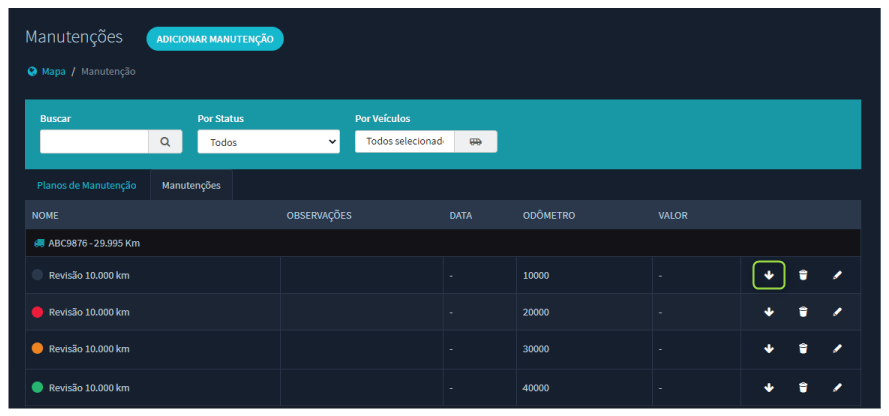Click the red status dot in the 20000 row

38,312
